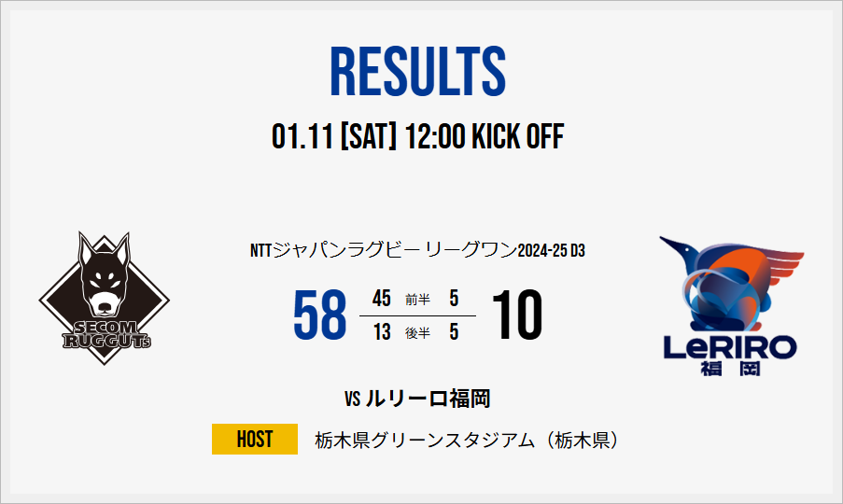Click the RESULTS heading

click(418, 72)
